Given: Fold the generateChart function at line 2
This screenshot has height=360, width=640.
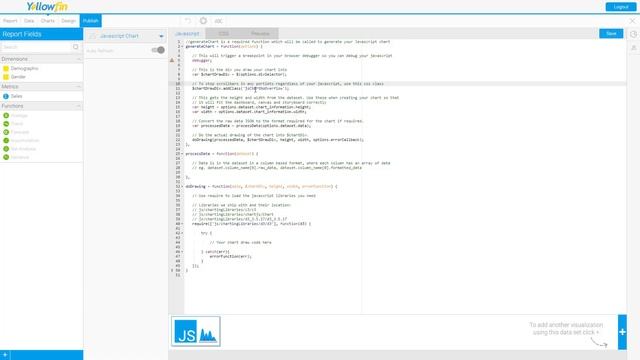Looking at the screenshot, I should pos(182,47).
